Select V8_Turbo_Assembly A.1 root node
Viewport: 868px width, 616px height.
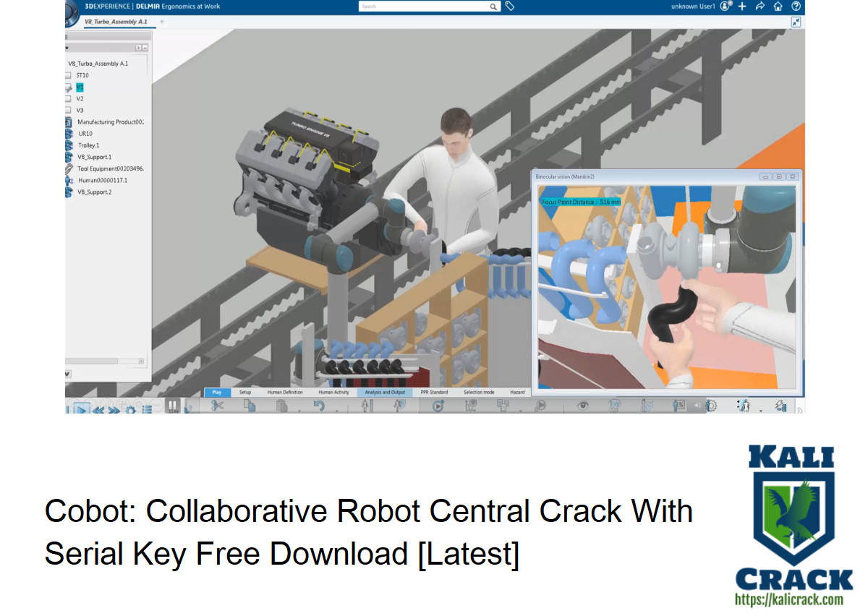pyautogui.click(x=98, y=64)
